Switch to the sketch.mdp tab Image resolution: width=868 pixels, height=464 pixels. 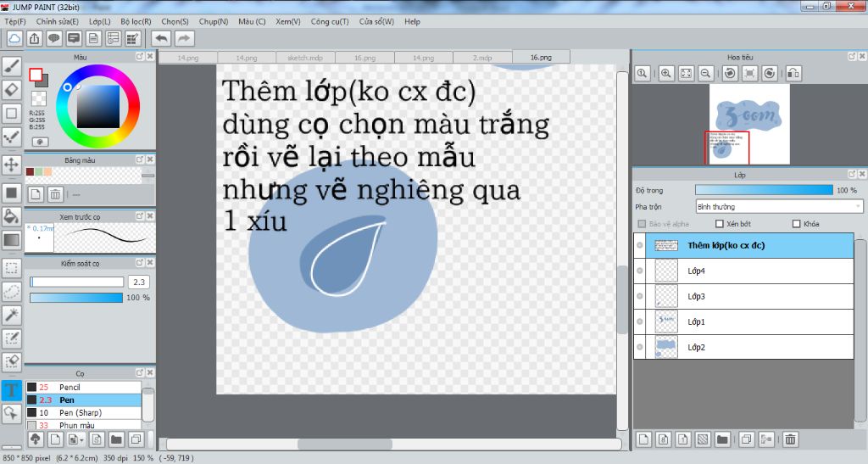coord(305,58)
